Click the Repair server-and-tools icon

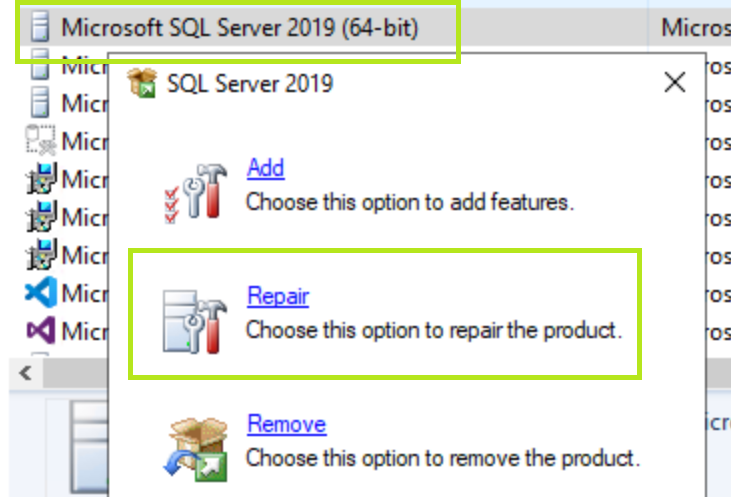click(x=194, y=320)
